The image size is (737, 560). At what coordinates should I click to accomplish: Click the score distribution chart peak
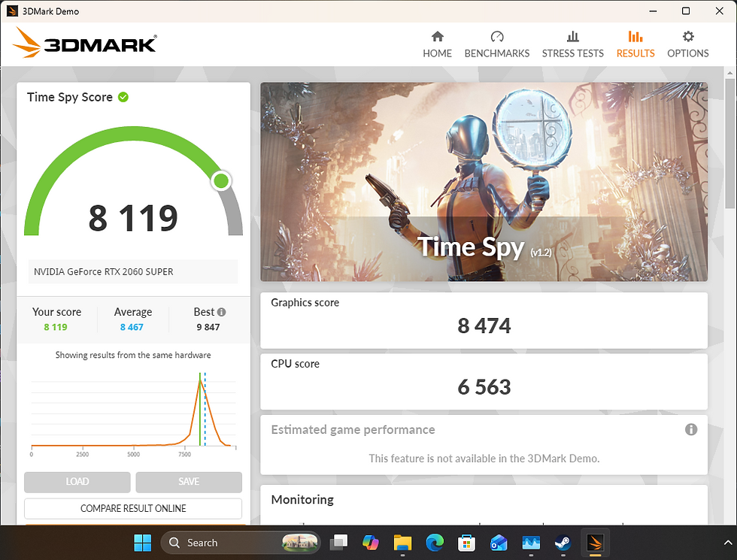[201, 382]
